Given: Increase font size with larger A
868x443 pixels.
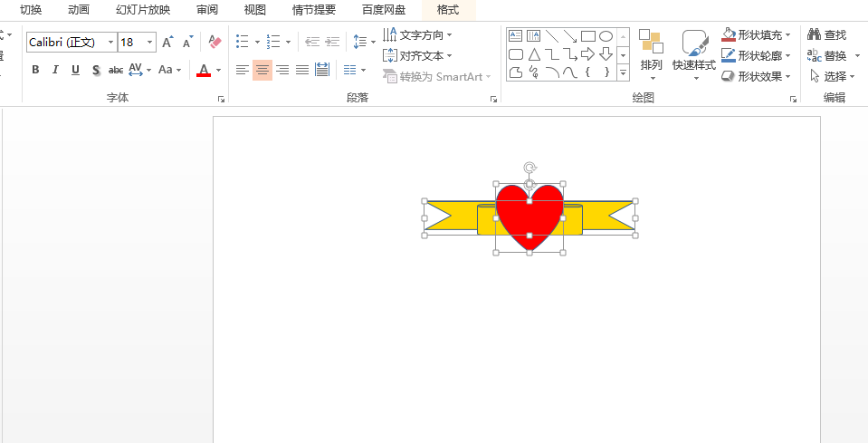Looking at the screenshot, I should (167, 42).
